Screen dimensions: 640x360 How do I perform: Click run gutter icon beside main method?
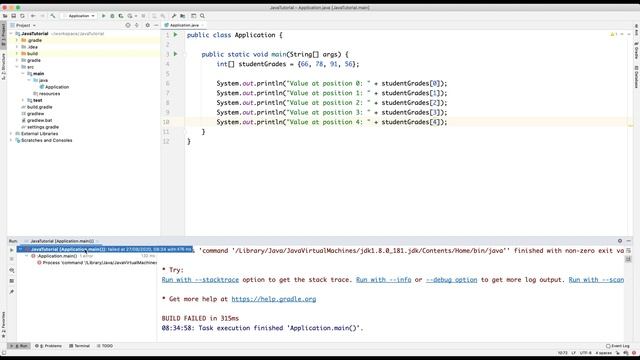176,54
